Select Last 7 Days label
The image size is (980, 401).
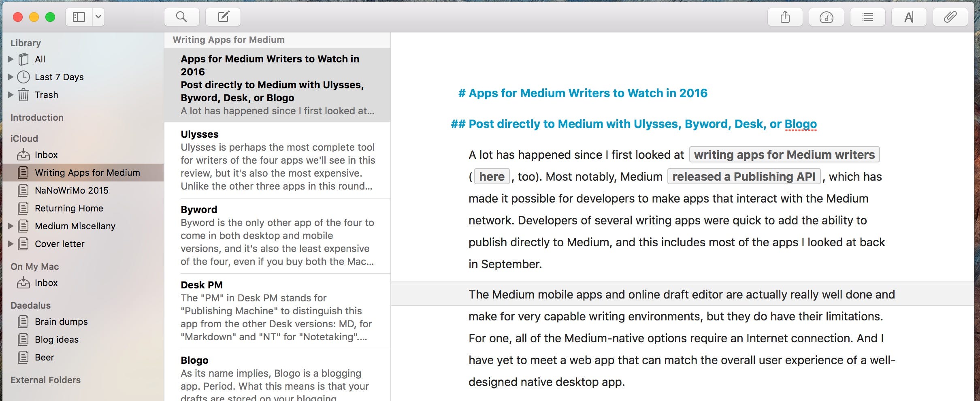[x=59, y=77]
